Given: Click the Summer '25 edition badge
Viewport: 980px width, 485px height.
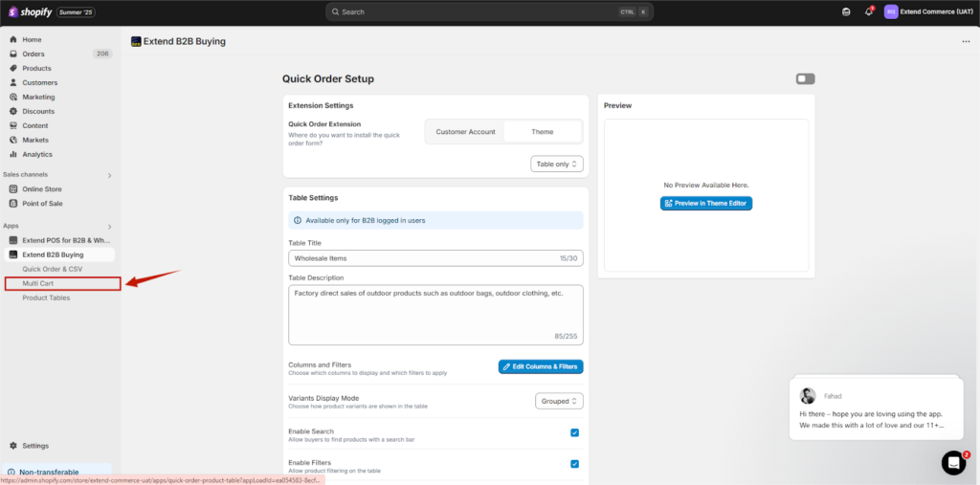Looking at the screenshot, I should pyautogui.click(x=75, y=11).
